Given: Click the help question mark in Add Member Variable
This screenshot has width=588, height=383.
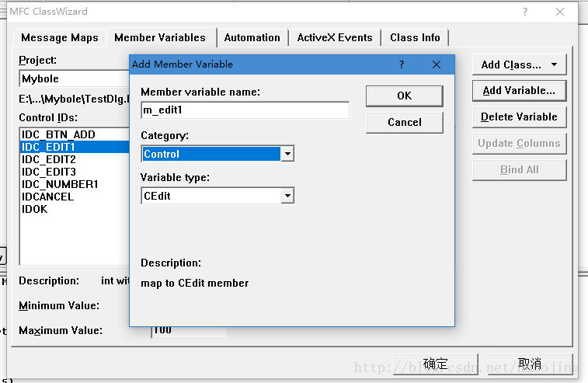Looking at the screenshot, I should (402, 64).
